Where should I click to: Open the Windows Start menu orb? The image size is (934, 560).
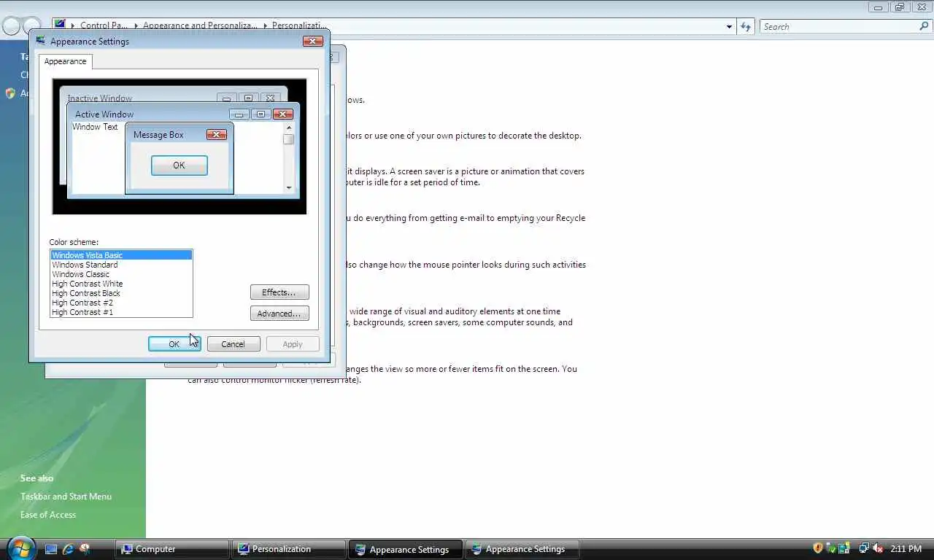pos(21,548)
